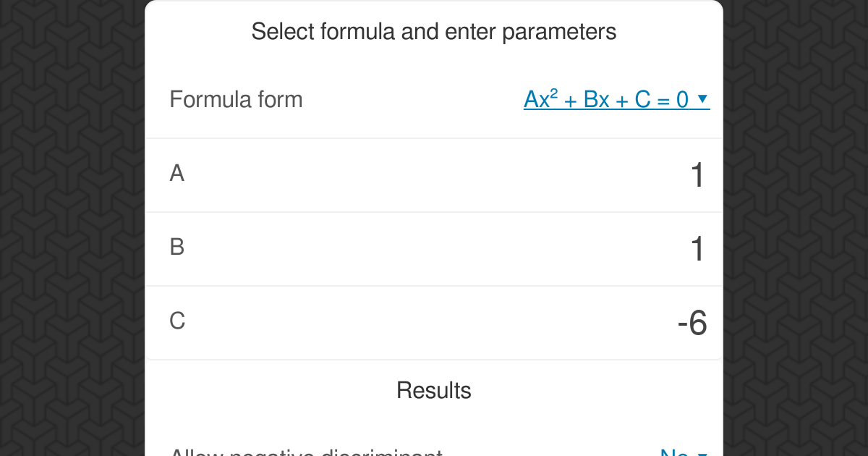Click the 'A' parameter label
Screen dimensions: 868x456
[177, 173]
